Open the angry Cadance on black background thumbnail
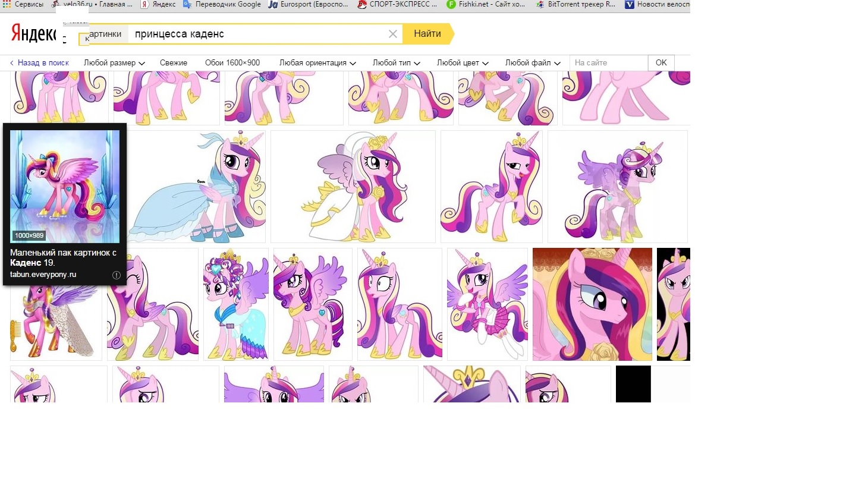The image size is (868, 488). (674, 304)
